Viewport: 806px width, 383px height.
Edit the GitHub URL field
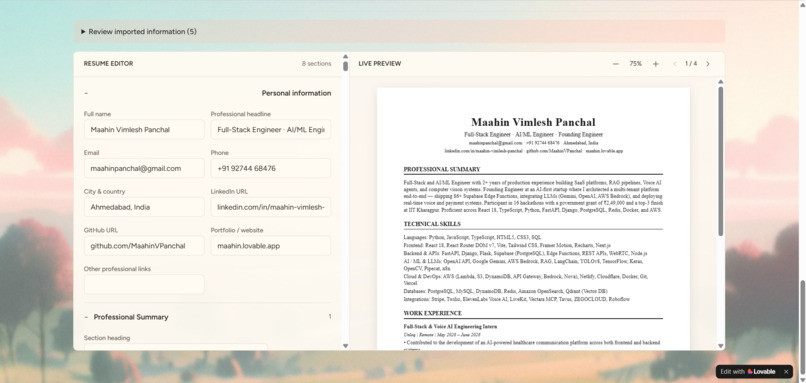coord(144,246)
